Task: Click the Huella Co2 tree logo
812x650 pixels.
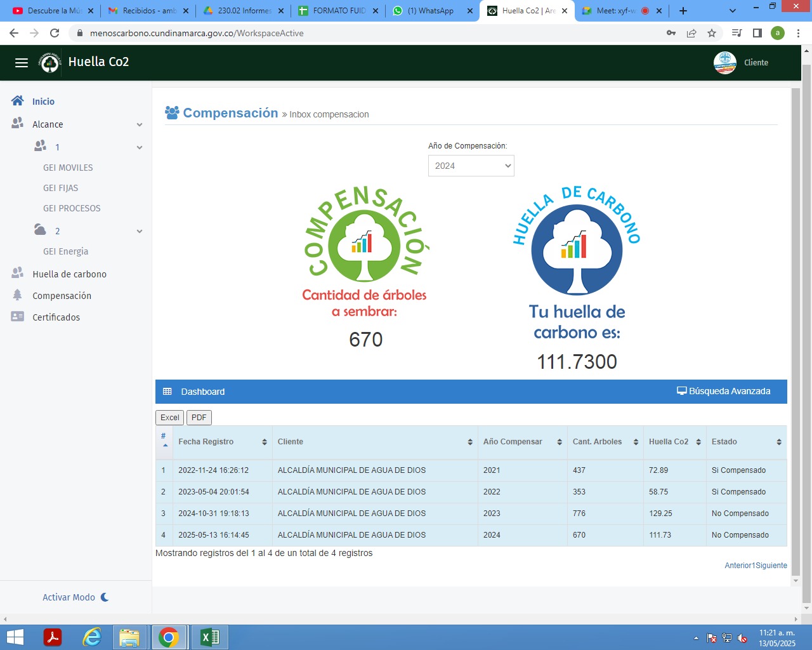Action: coord(49,62)
